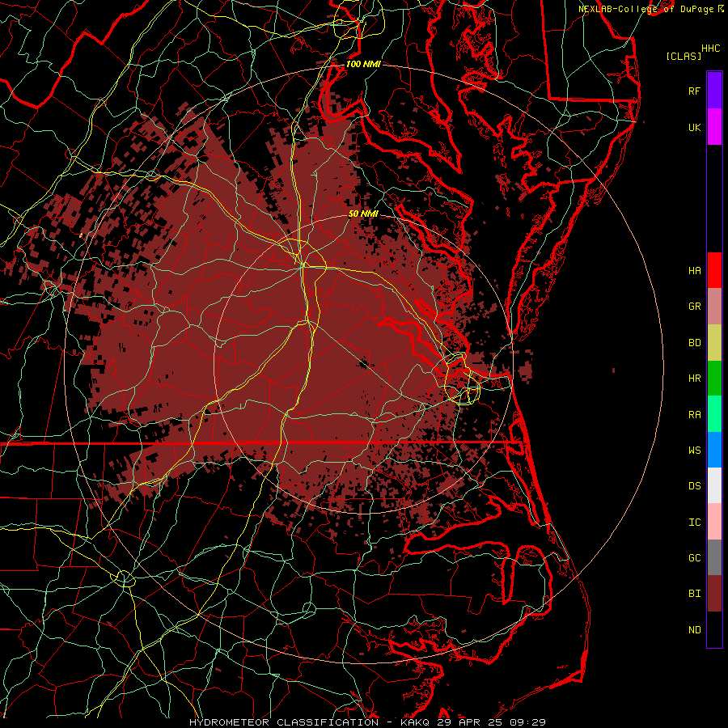Click the GR legend label
The image size is (728, 728).
point(694,307)
